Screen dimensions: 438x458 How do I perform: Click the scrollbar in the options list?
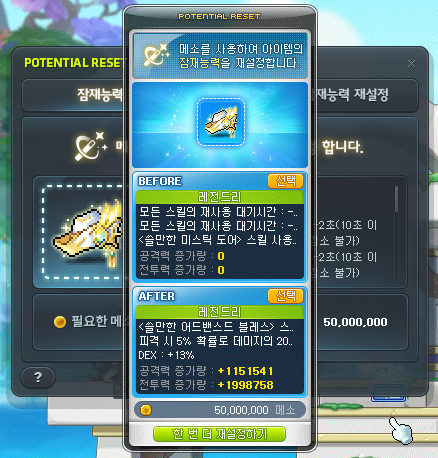point(396,199)
